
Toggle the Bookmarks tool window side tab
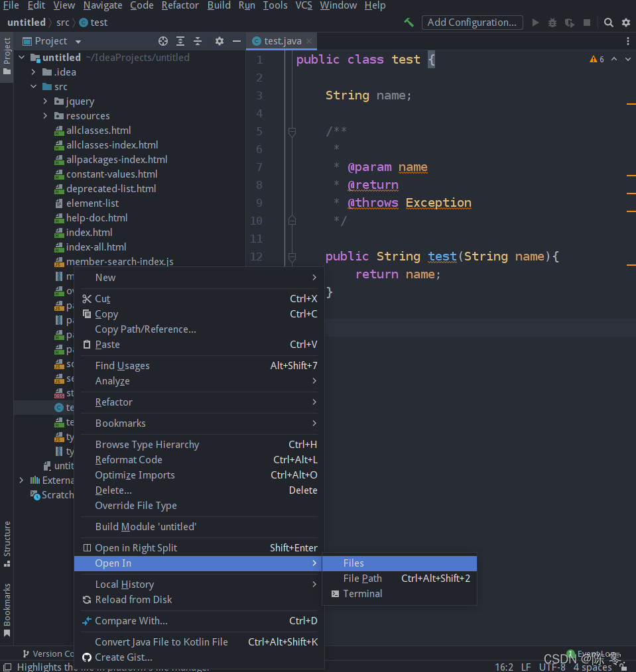pos(7,610)
